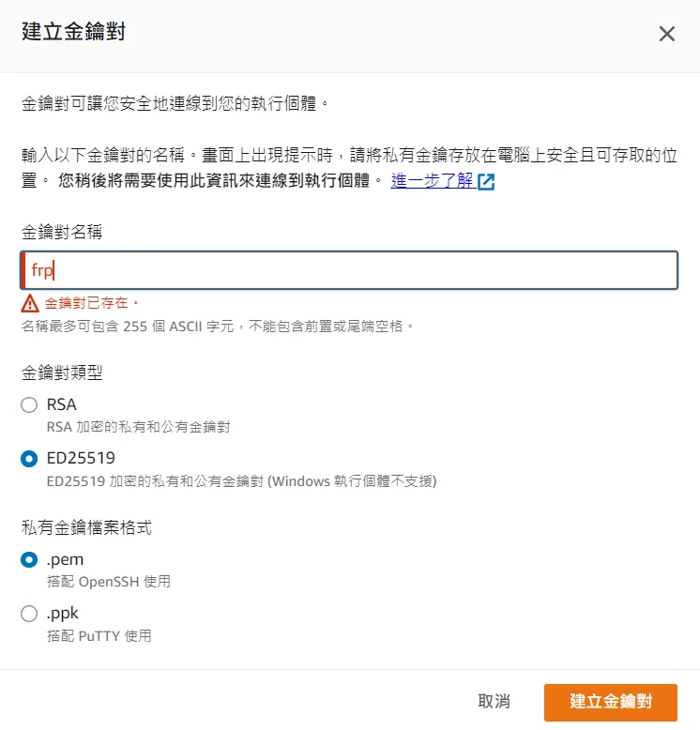Click the .pem format label text
The image size is (700, 730).
[65, 559]
